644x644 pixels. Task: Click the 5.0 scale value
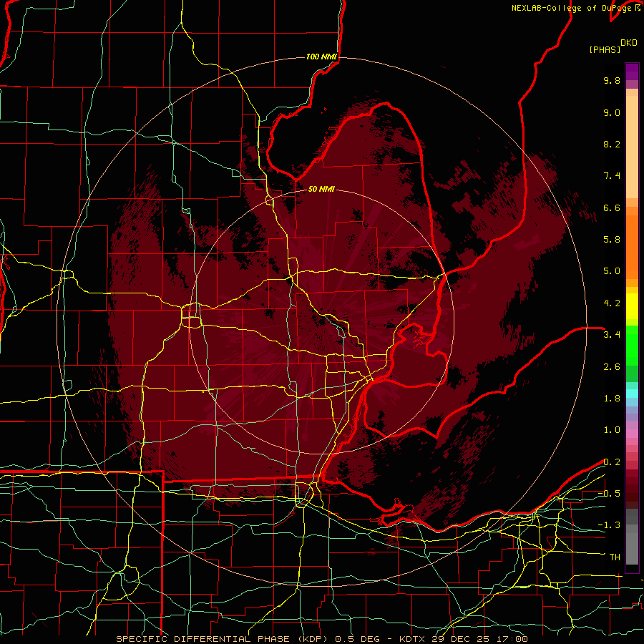pyautogui.click(x=612, y=271)
